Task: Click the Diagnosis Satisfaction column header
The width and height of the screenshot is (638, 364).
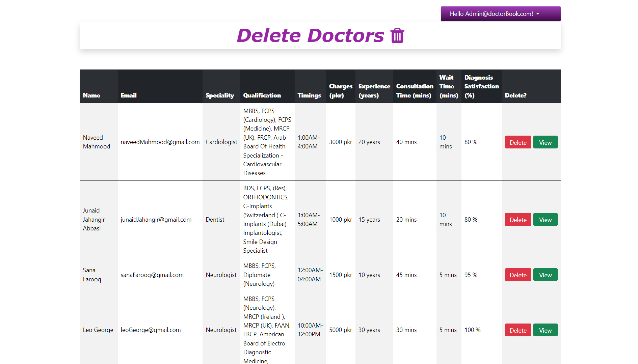Action: (x=481, y=86)
